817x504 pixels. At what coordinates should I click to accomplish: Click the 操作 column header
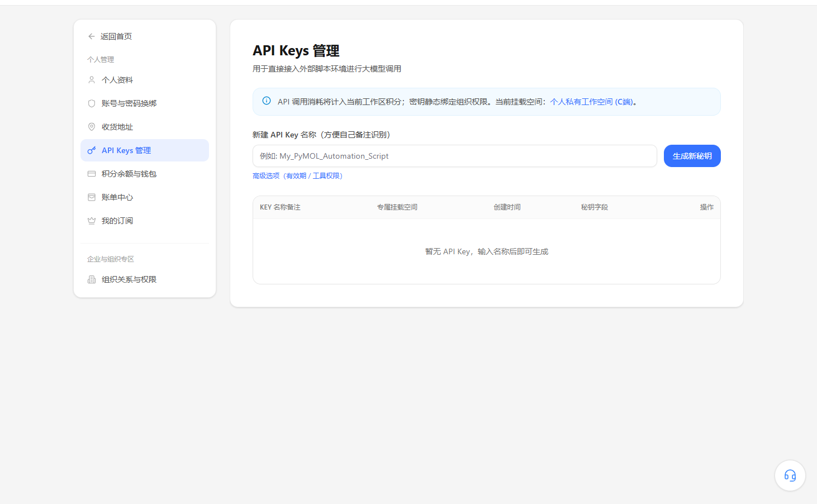coord(707,207)
